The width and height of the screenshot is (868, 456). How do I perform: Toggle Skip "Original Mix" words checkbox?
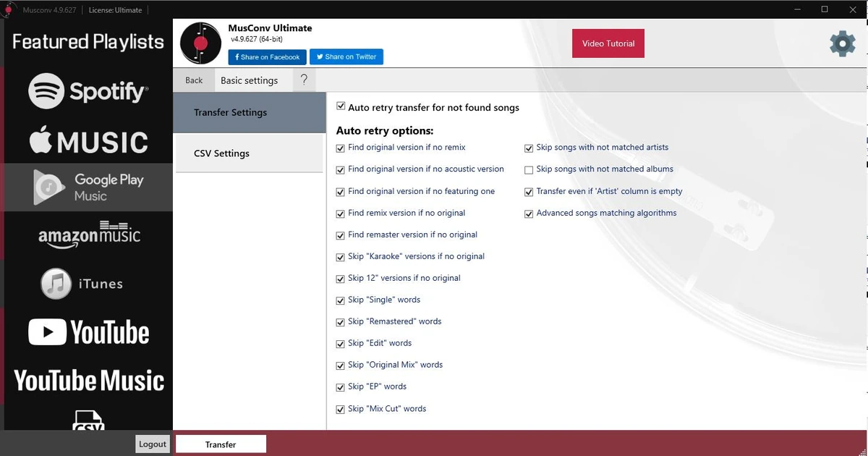tap(341, 366)
